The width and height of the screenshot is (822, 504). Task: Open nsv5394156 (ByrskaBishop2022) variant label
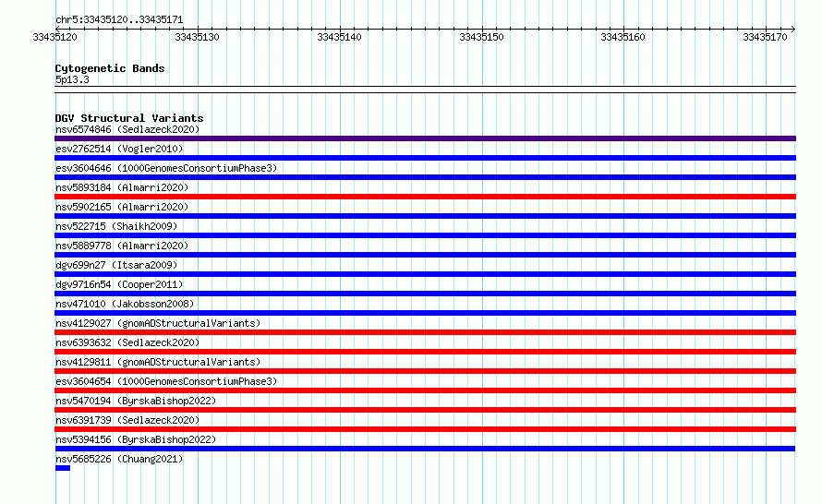pos(136,439)
